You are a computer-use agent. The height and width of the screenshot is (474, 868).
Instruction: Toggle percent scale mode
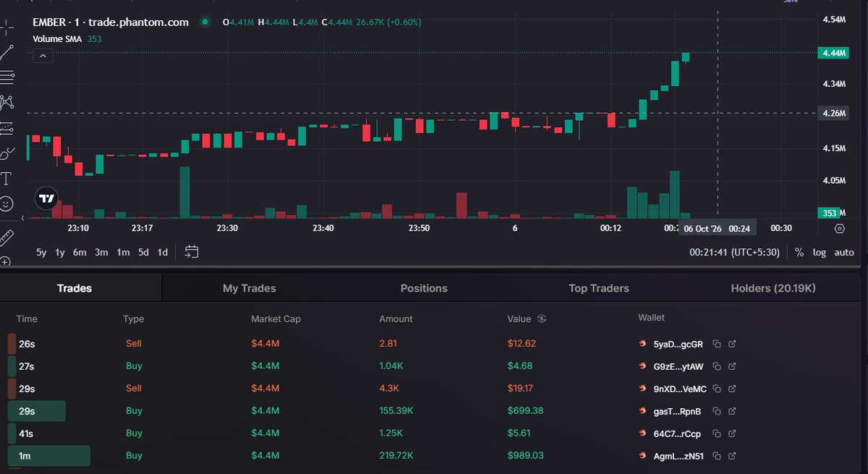tap(799, 253)
